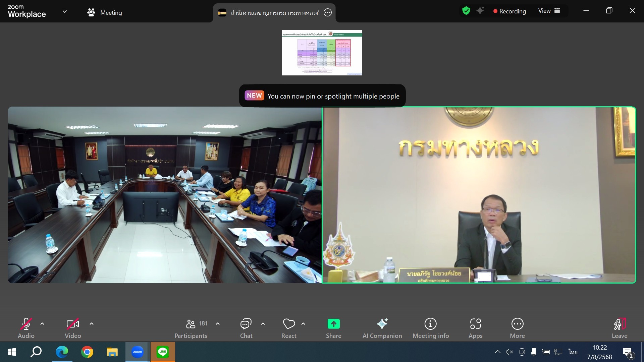Open the LINE app in the taskbar
Image resolution: width=644 pixels, height=362 pixels.
click(x=163, y=352)
